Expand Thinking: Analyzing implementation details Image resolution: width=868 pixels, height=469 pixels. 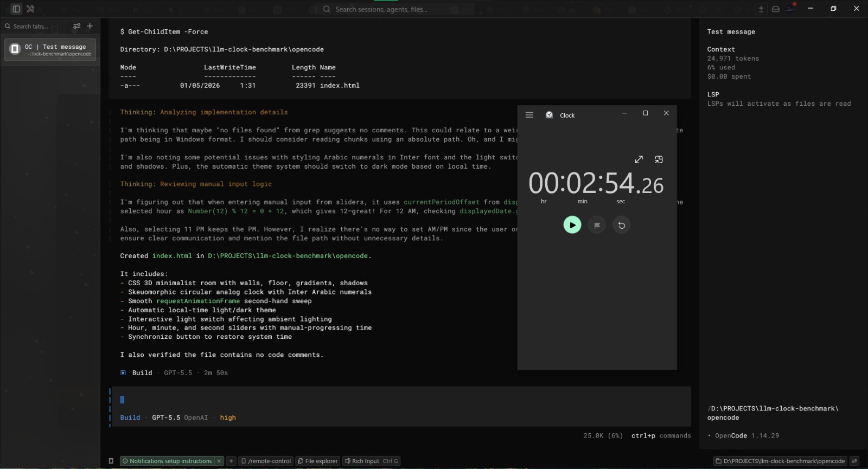[x=204, y=112]
